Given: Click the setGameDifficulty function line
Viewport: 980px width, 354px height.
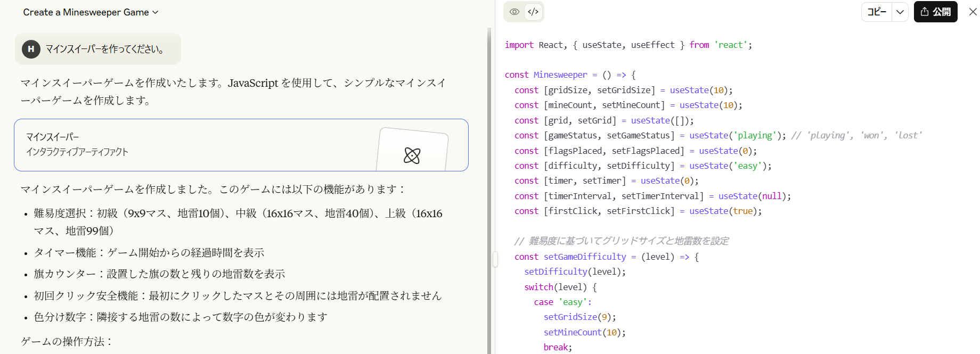Looking at the screenshot, I should [x=606, y=257].
